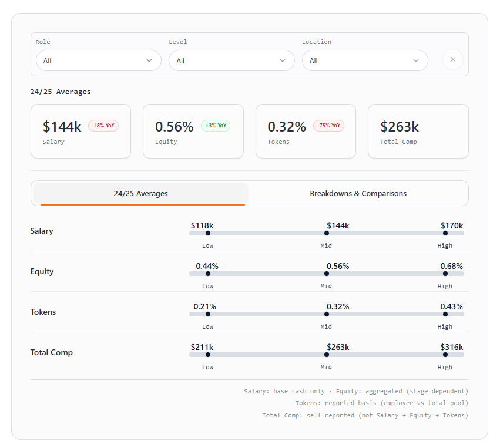Select the 24/25 Averages tab
The image size is (500, 448).
pos(141,194)
